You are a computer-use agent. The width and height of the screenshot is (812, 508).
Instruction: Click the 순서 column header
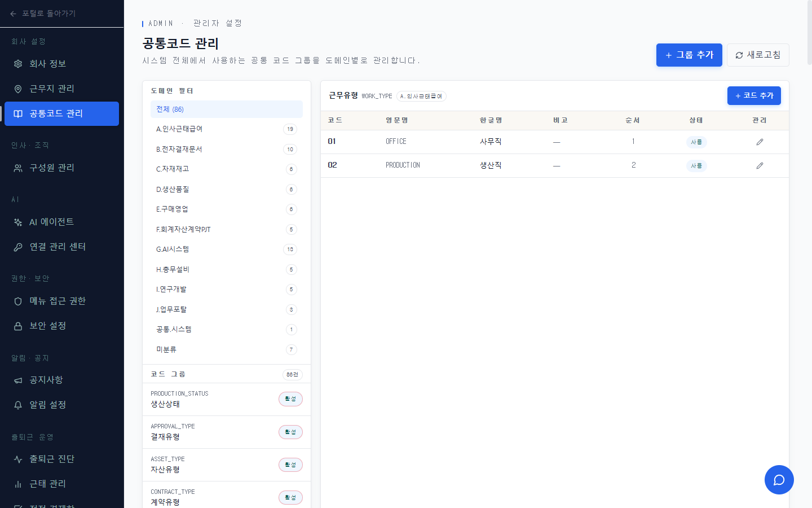click(x=633, y=120)
